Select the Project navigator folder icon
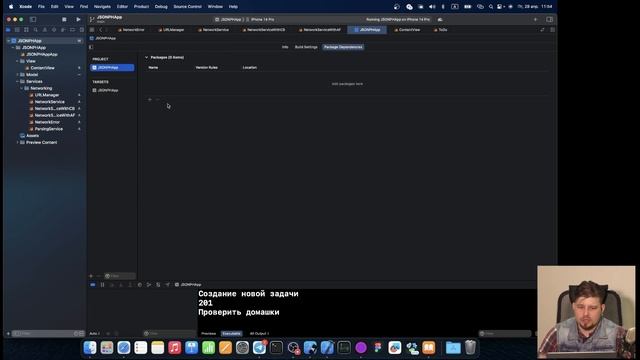This screenshot has height=360, width=640. click(8, 30)
